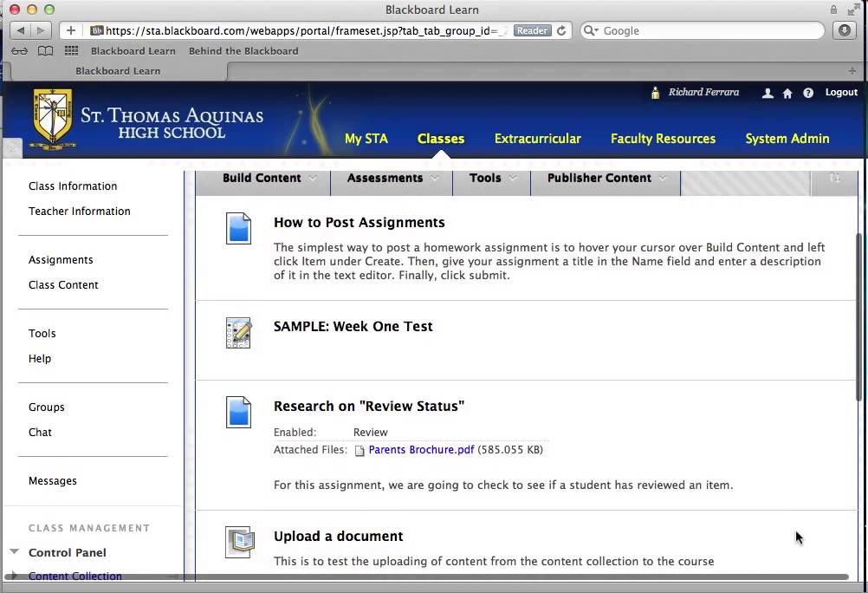Open Groups in the course menu
This screenshot has height=593, width=868.
[47, 407]
